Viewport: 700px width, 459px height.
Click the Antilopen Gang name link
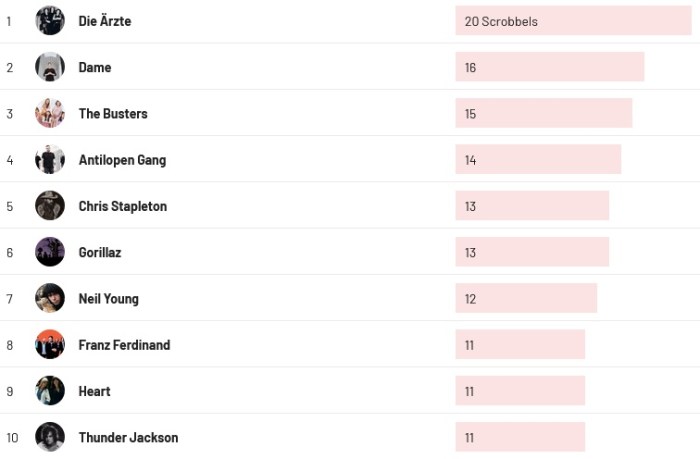pyautogui.click(x=122, y=160)
